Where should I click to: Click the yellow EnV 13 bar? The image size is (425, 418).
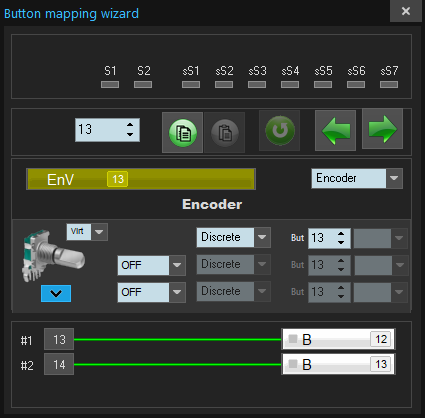[141, 179]
